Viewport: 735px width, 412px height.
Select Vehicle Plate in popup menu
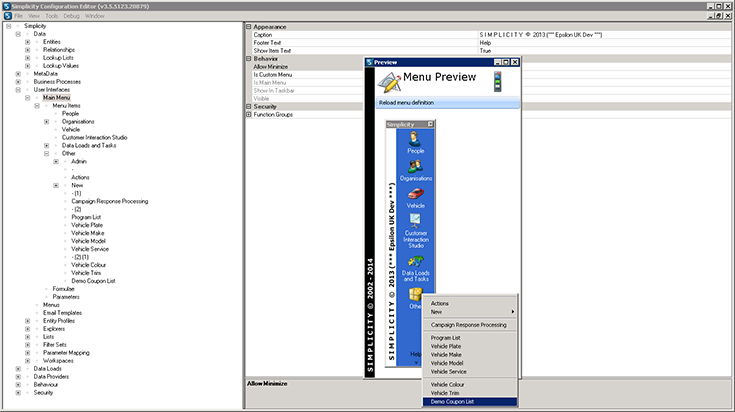pyautogui.click(x=470, y=346)
